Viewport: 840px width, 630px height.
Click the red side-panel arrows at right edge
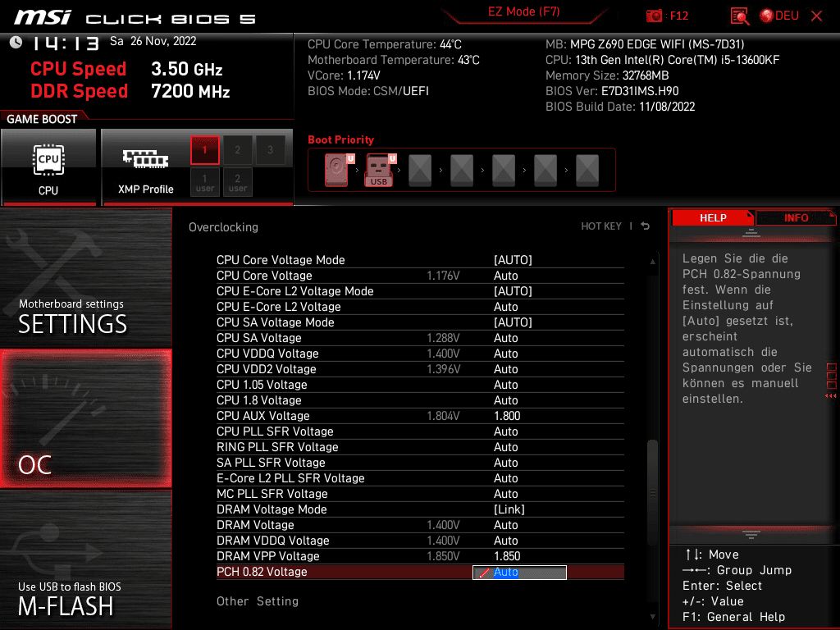point(831,396)
